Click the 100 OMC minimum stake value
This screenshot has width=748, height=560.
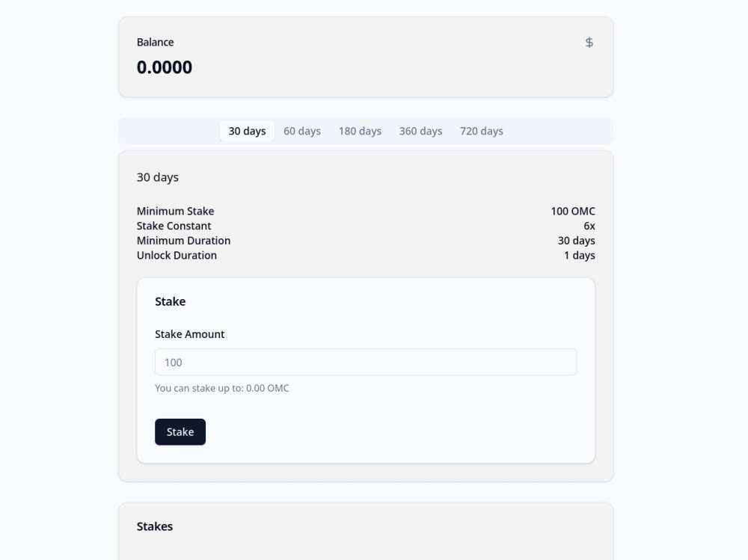click(573, 211)
